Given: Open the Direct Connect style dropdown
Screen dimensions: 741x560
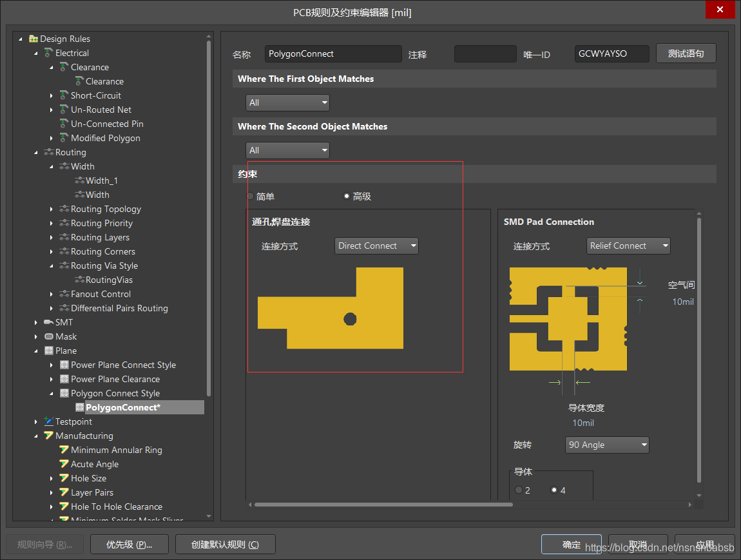Looking at the screenshot, I should pos(376,246).
